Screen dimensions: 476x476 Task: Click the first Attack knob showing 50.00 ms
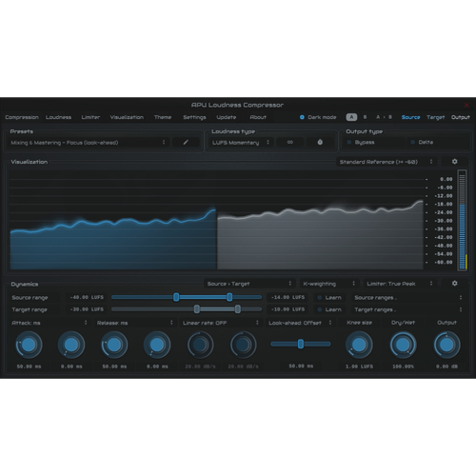(x=29, y=345)
